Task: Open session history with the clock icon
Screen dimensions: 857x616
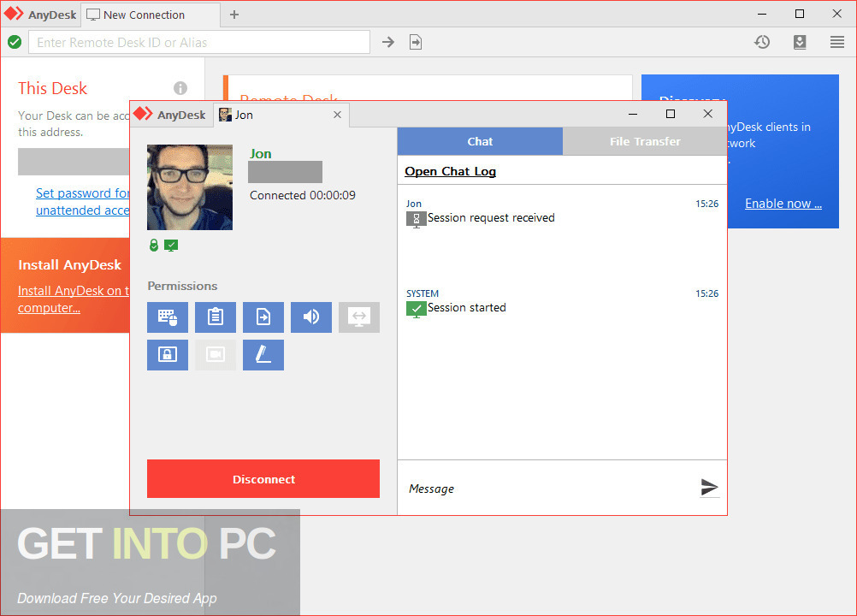Action: point(761,41)
